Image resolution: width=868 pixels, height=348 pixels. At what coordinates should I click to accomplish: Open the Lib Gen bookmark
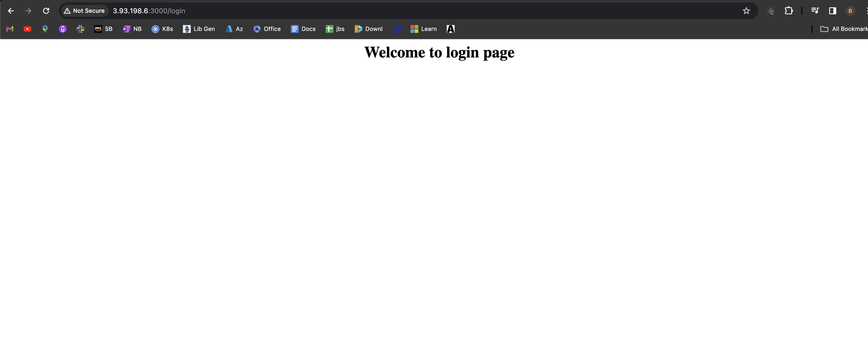coord(199,29)
